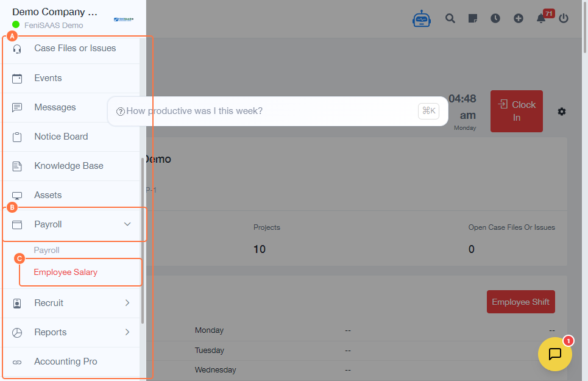Open Knowledge Base from the sidebar
Viewport: 588px width, 381px height.
click(68, 166)
